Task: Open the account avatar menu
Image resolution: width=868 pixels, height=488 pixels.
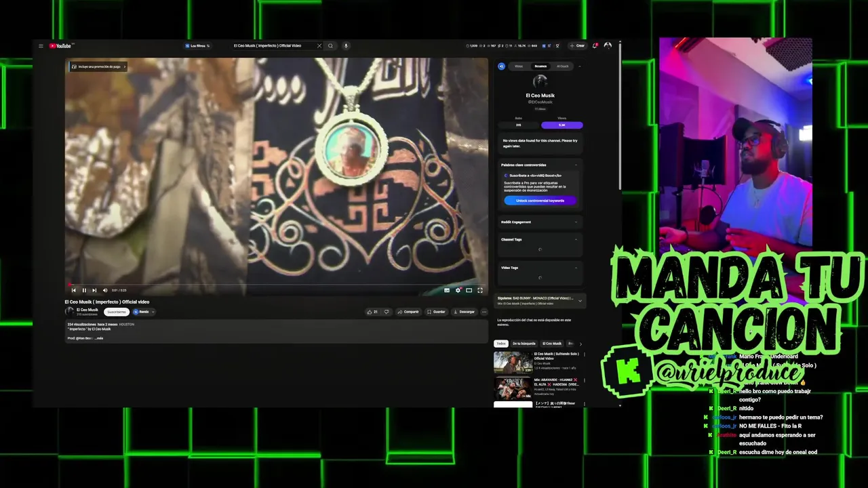Action: pyautogui.click(x=608, y=46)
